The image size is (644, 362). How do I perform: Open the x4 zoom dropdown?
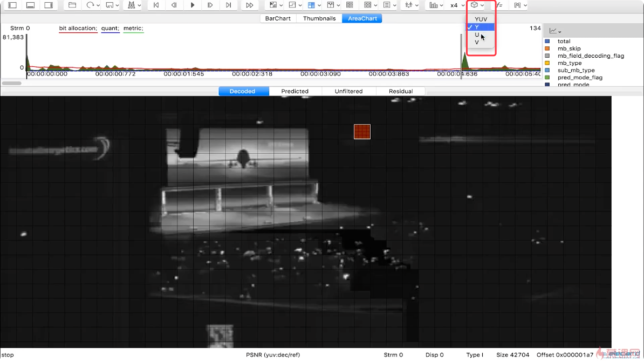pyautogui.click(x=457, y=5)
